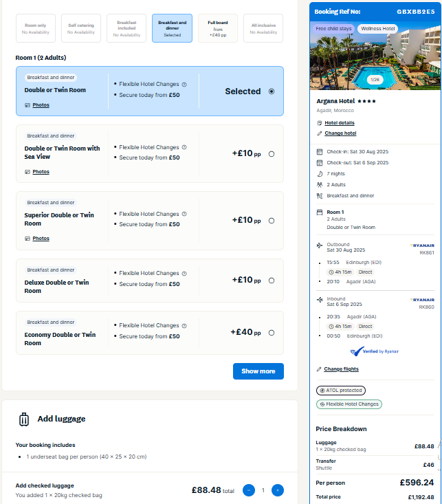Click the booking reference GBXBB2E5
The width and height of the screenshot is (442, 504).
416,12
